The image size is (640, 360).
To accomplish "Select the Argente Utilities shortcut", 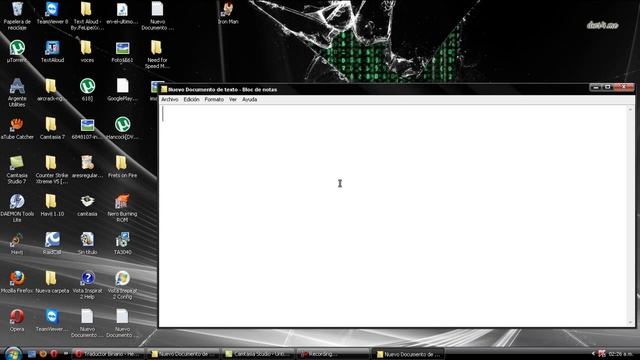I will click(x=17, y=93).
